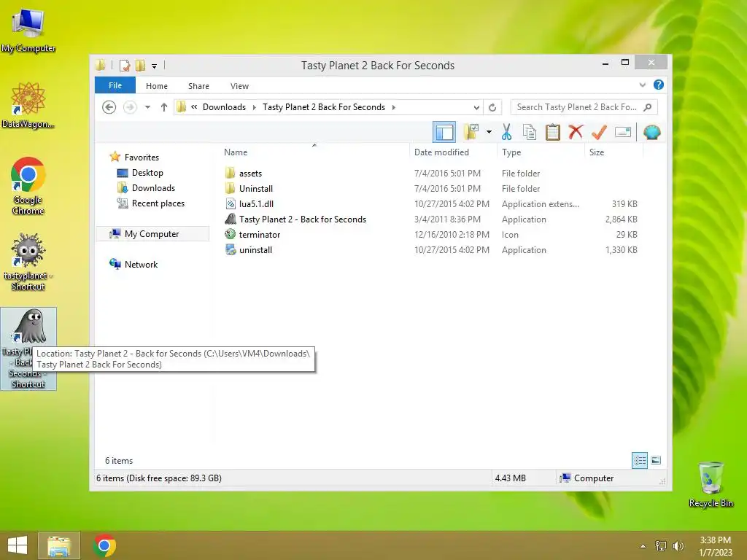Cut selection with the scissors icon
Image resolution: width=747 pixels, height=560 pixels.
click(x=506, y=133)
